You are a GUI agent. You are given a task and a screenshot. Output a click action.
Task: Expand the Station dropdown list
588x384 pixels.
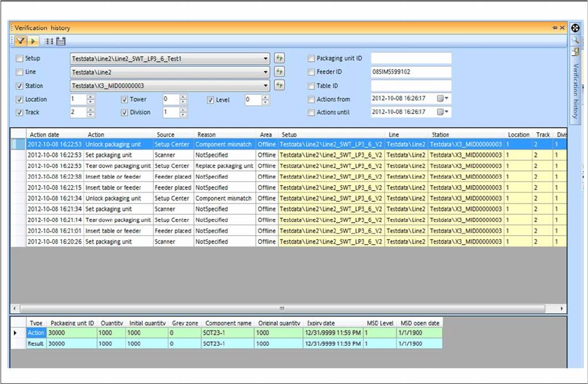point(265,86)
